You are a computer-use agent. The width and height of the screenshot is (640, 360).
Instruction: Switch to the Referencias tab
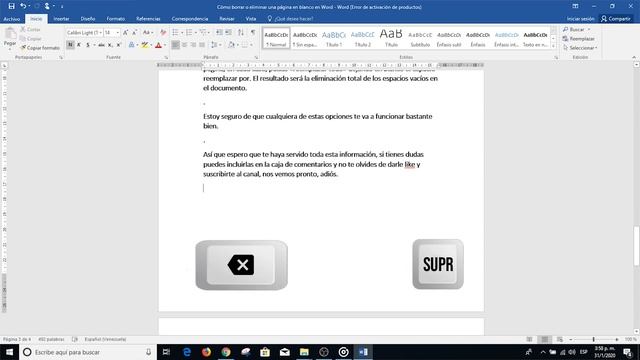click(148, 19)
